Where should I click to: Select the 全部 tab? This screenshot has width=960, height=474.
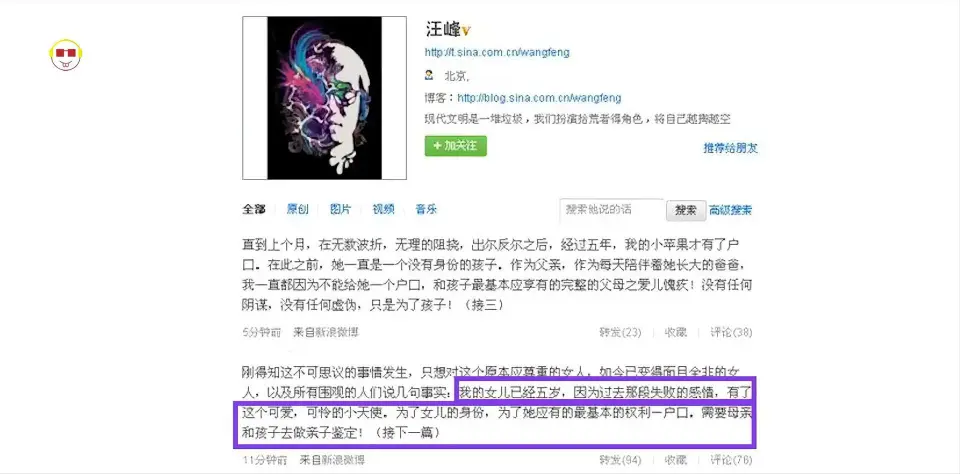pos(253,209)
